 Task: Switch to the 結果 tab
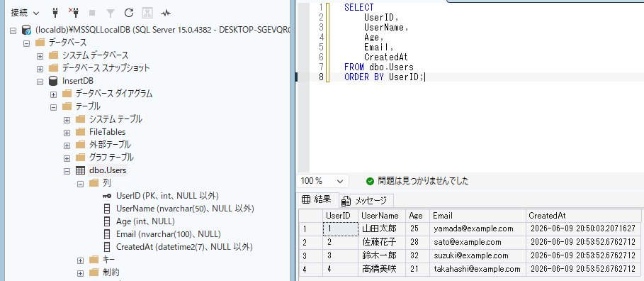318,200
